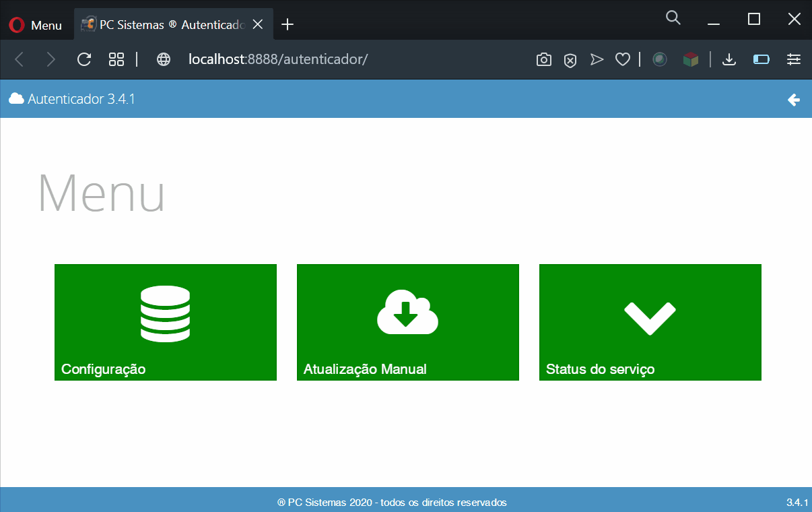Open the Easy Setup sliders icon
Screen dimensions: 812x512
tap(794, 59)
